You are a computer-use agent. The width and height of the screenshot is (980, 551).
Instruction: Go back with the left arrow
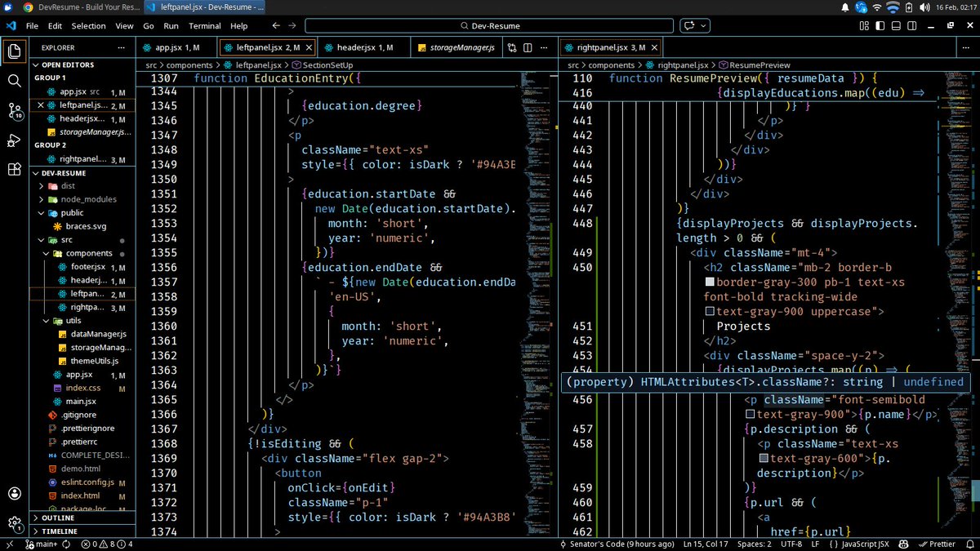(x=276, y=25)
